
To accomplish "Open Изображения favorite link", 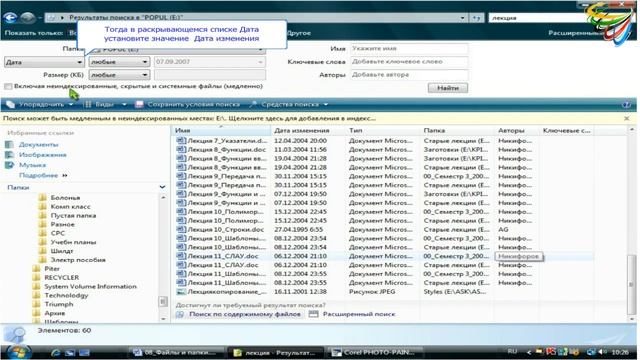I will tap(42, 155).
